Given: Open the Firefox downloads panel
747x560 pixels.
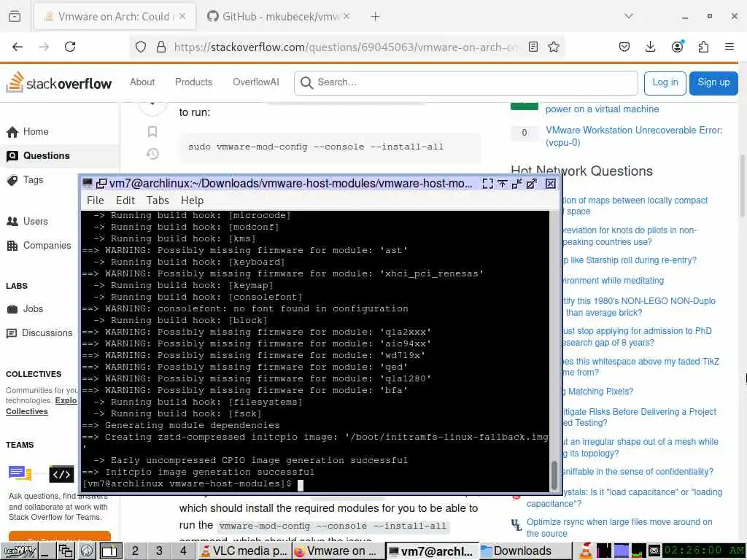Looking at the screenshot, I should point(650,47).
